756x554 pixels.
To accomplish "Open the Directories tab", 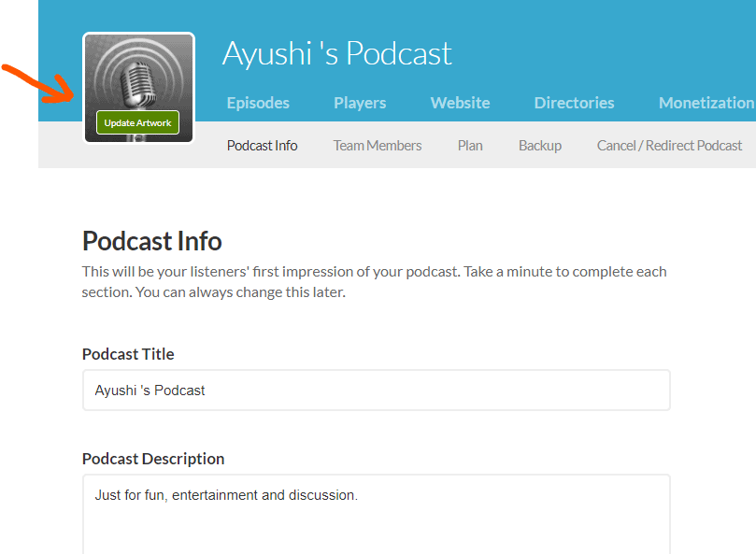I will coord(574,103).
